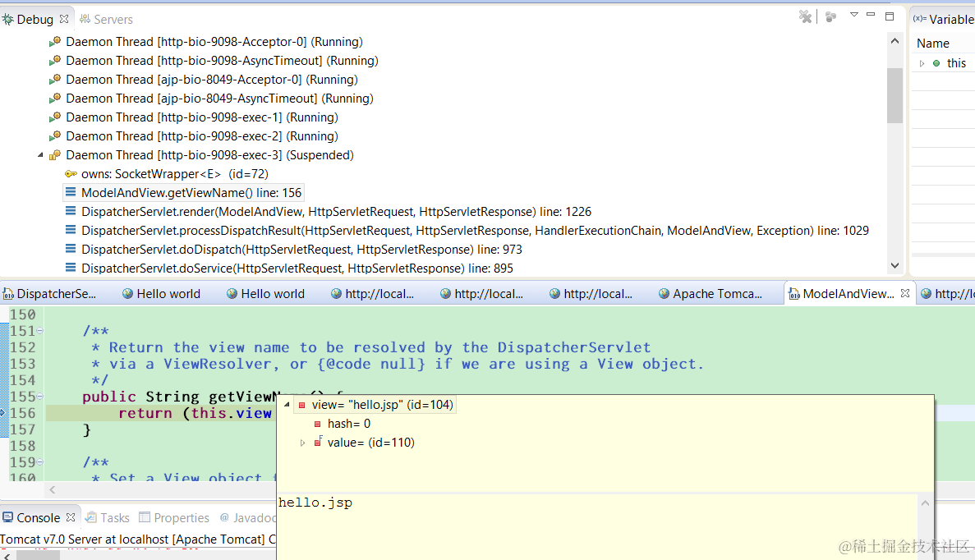Image resolution: width=975 pixels, height=560 pixels.
Task: Select suspended thread http-bio-9098-exec-3 row
Action: 209,155
